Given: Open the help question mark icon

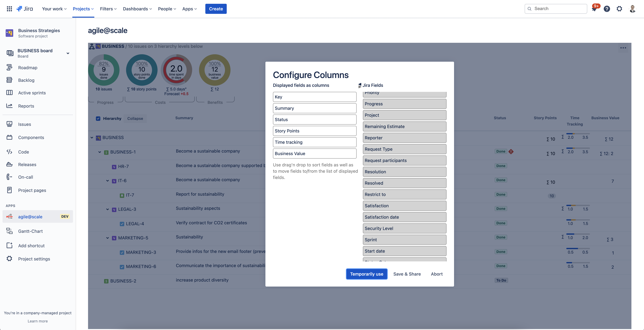Looking at the screenshot, I should [607, 9].
